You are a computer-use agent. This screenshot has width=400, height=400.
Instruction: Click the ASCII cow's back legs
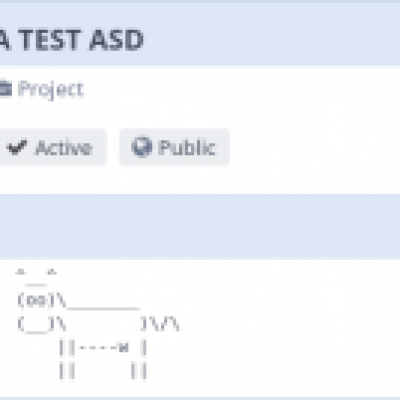[x=139, y=360]
